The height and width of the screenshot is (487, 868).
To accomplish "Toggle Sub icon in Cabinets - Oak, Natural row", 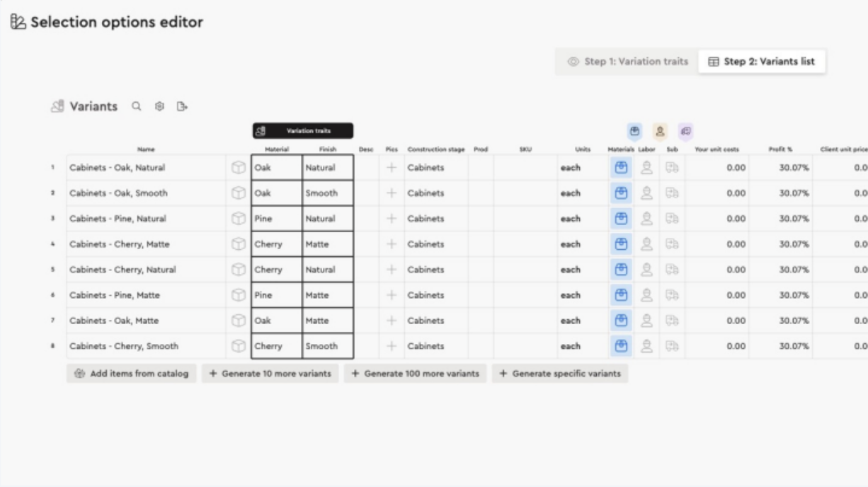I will coord(672,168).
